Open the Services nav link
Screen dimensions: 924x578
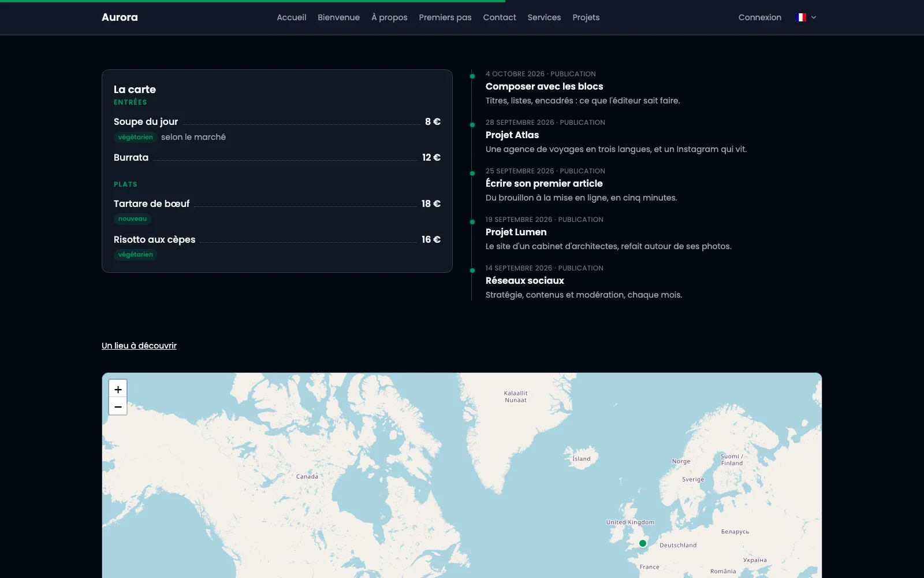pos(544,17)
